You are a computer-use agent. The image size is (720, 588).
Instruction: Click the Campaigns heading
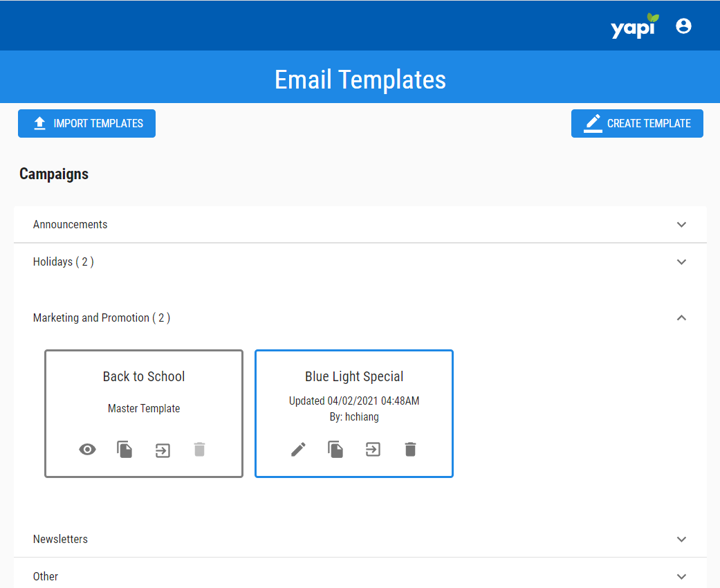click(54, 174)
